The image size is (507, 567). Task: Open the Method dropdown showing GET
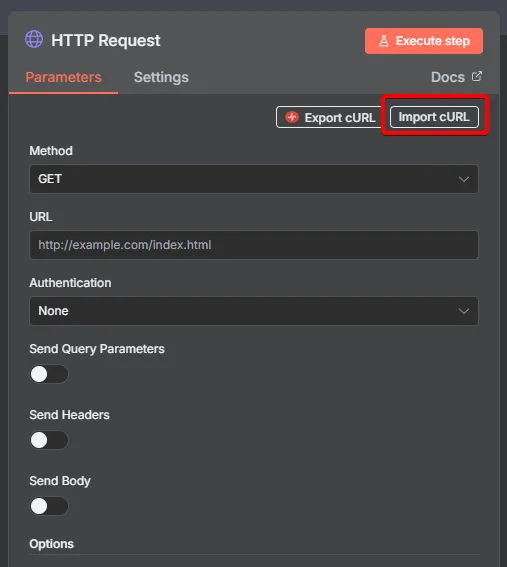pyautogui.click(x=254, y=179)
